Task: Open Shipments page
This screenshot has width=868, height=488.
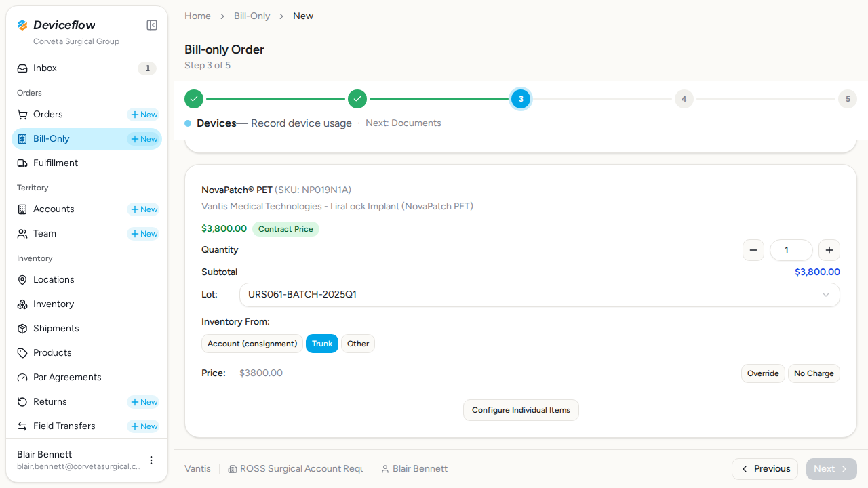Action: (87, 329)
